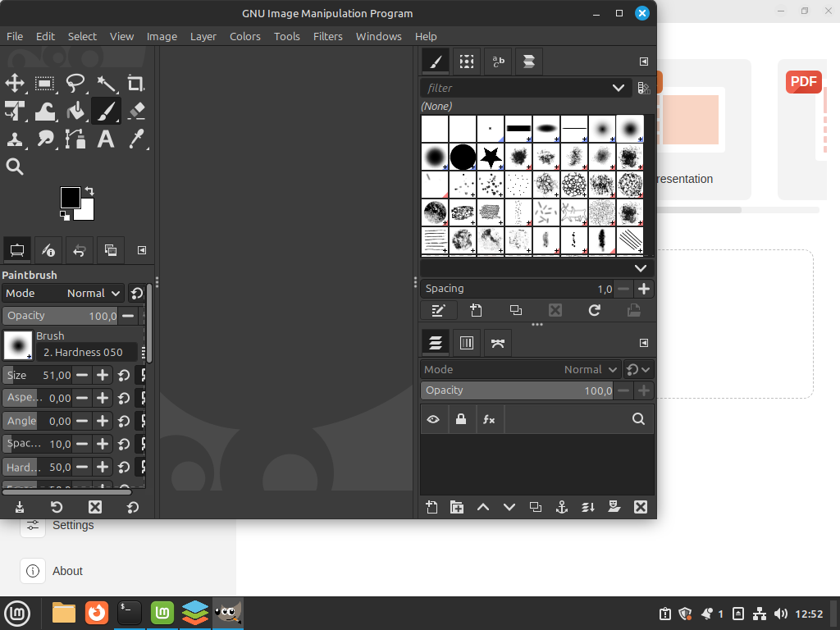Reset the brush Angle to default

click(x=124, y=421)
